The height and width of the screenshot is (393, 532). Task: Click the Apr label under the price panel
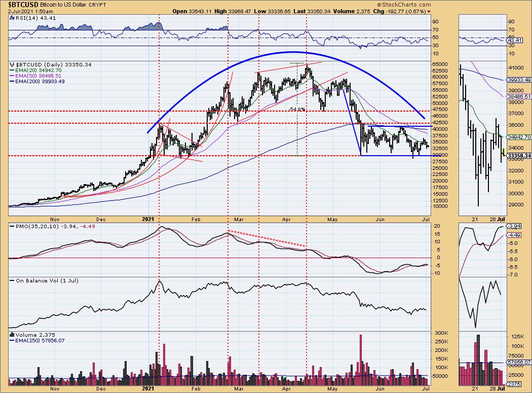[x=286, y=220]
